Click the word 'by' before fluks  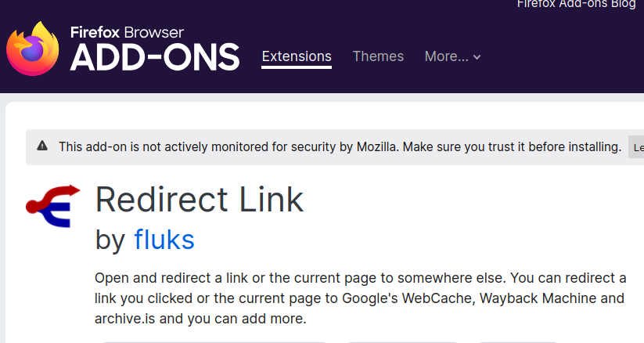click(x=110, y=240)
